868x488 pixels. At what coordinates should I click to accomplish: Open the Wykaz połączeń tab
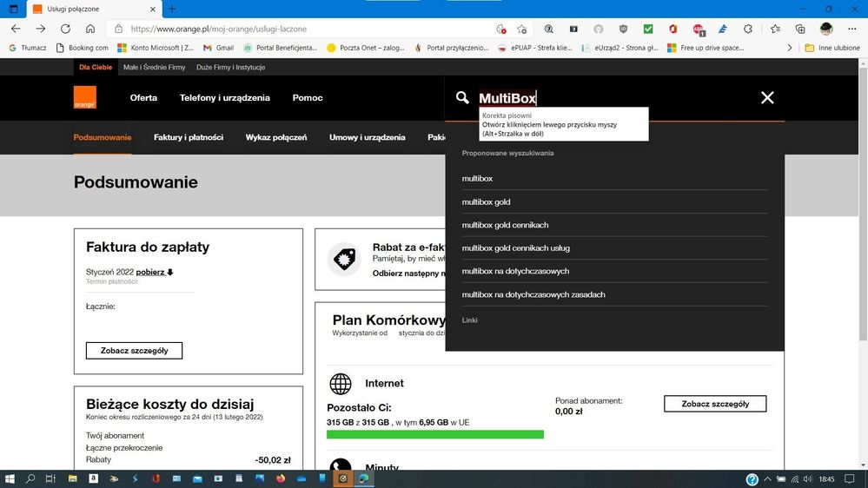pyautogui.click(x=276, y=137)
